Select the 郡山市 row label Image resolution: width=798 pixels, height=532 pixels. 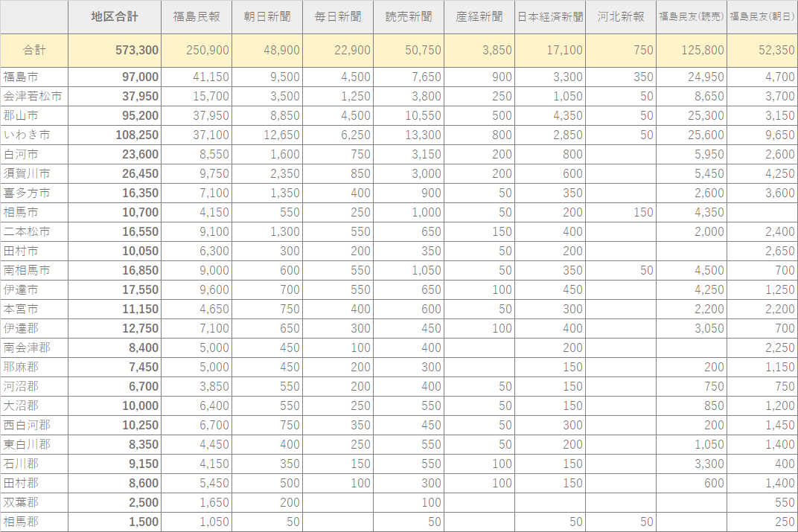[x=34, y=116]
